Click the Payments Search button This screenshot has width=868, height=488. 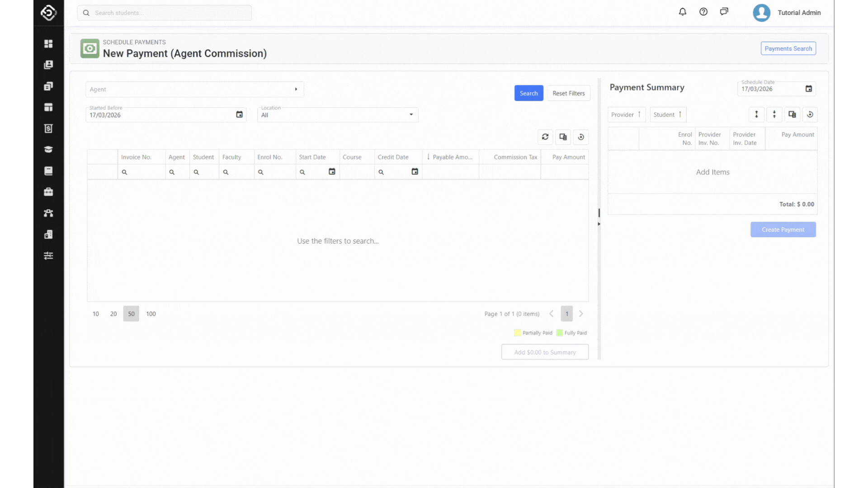point(788,49)
